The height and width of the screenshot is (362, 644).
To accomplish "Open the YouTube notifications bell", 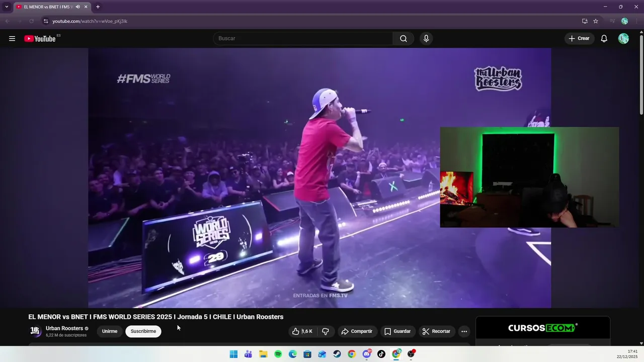I will click(604, 39).
